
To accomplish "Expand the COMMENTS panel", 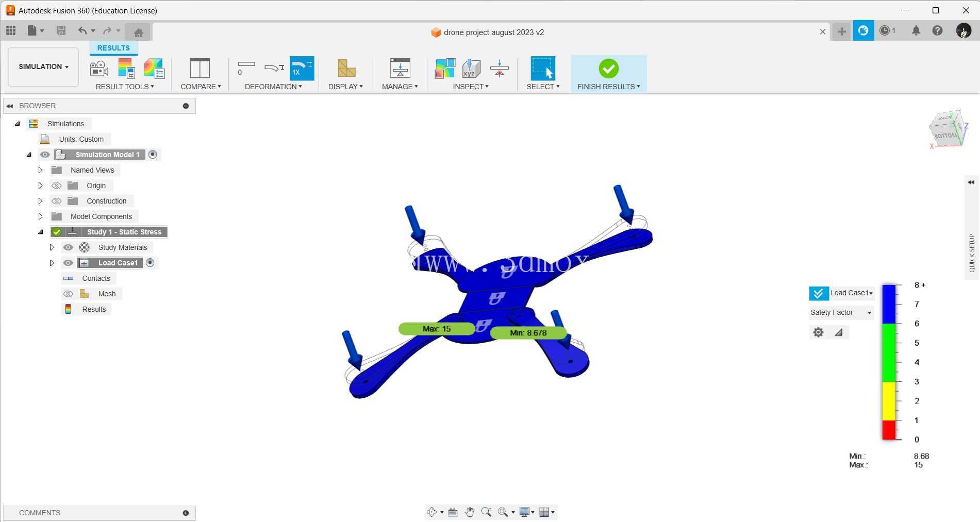I will click(x=186, y=513).
